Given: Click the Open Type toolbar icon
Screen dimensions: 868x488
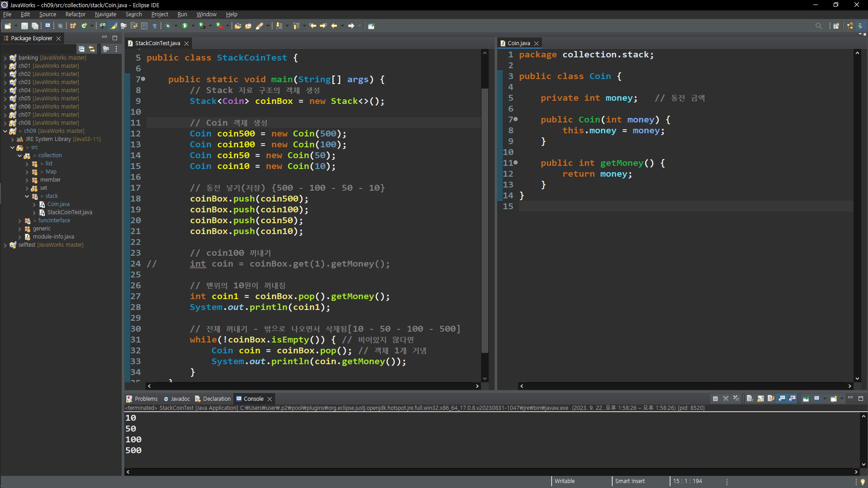Looking at the screenshot, I should click(238, 26).
